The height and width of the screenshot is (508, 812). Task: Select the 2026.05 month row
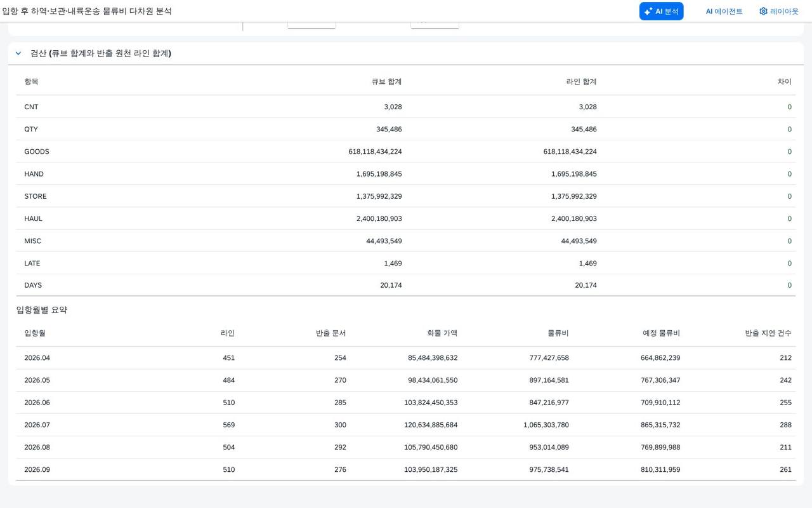click(406, 380)
